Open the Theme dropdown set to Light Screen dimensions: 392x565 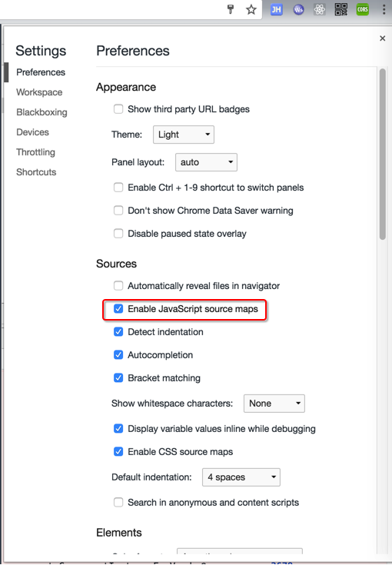pyautogui.click(x=184, y=135)
